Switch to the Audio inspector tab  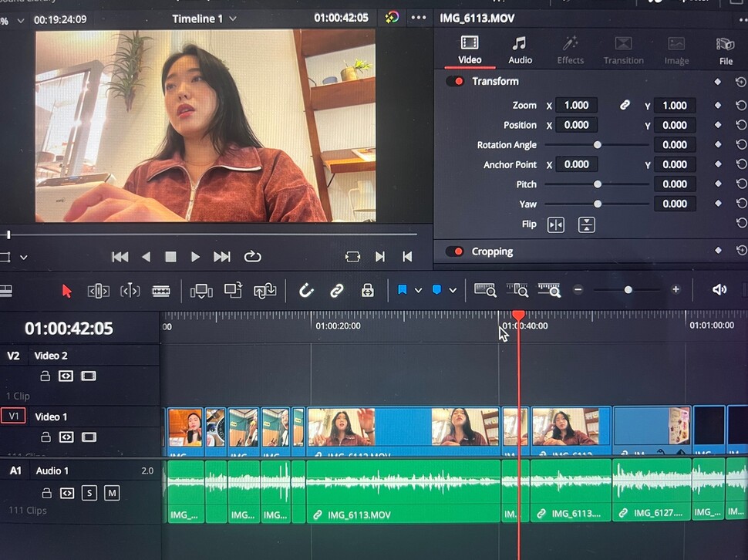point(520,49)
